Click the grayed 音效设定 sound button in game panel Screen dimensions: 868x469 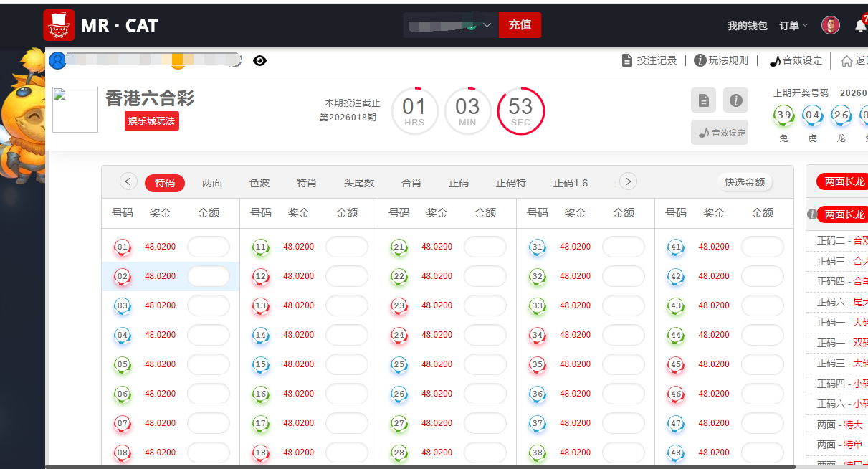click(x=719, y=133)
